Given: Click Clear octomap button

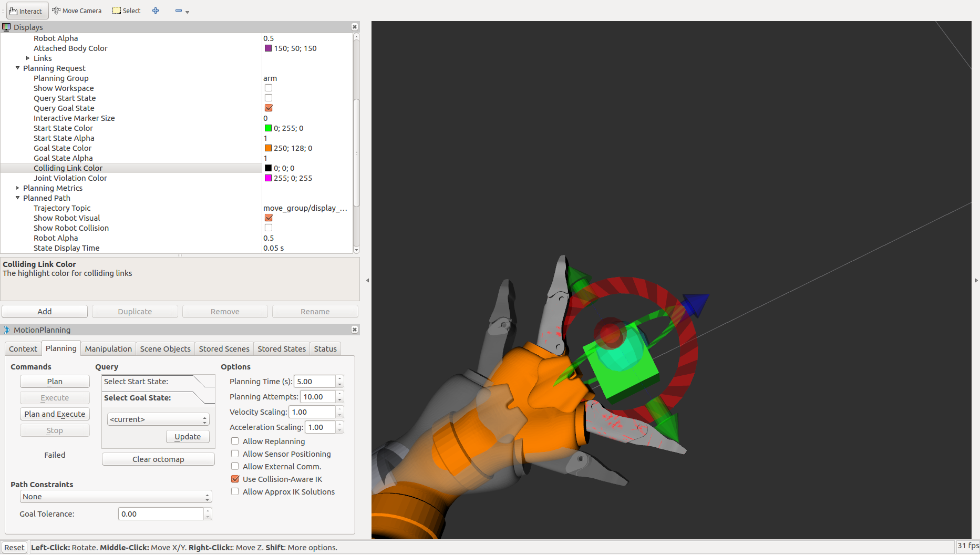Looking at the screenshot, I should (158, 459).
